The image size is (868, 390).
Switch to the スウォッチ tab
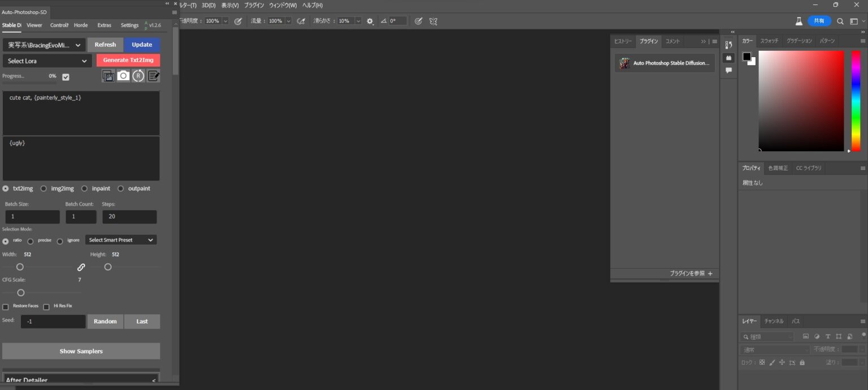769,41
